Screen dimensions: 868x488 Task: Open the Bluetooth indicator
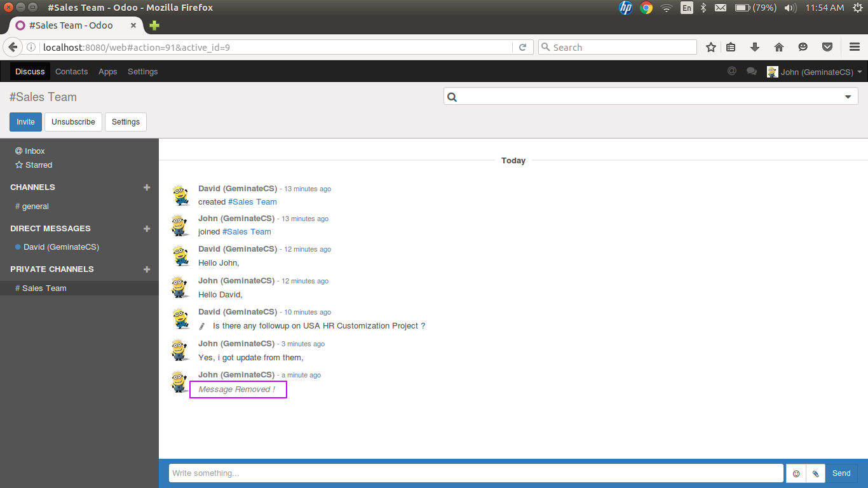703,8
